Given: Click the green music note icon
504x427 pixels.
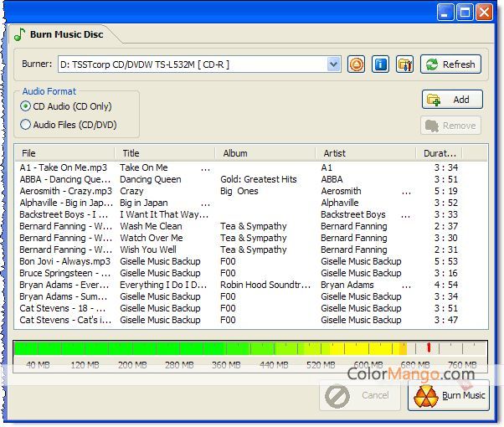Looking at the screenshot, I should click(x=19, y=35).
